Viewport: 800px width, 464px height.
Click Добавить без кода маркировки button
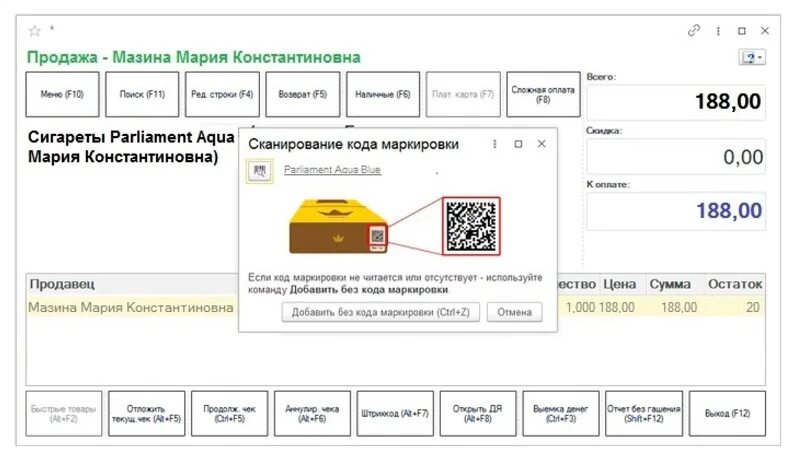point(381,312)
